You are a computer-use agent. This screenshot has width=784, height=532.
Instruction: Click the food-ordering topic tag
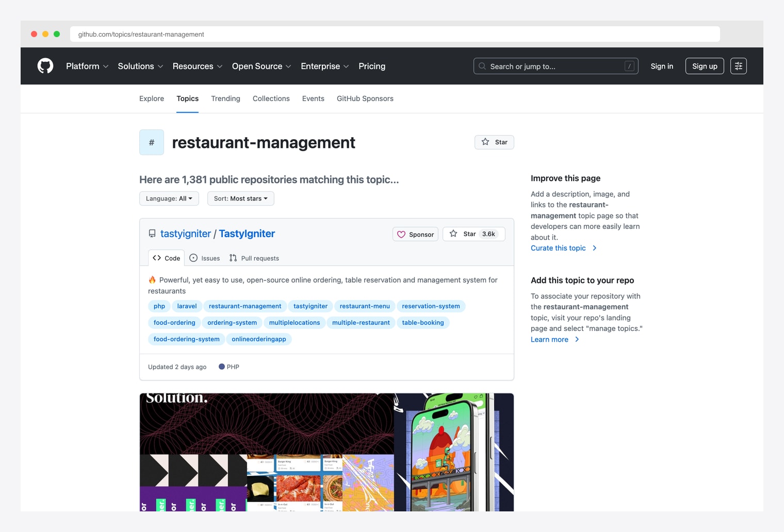point(174,323)
